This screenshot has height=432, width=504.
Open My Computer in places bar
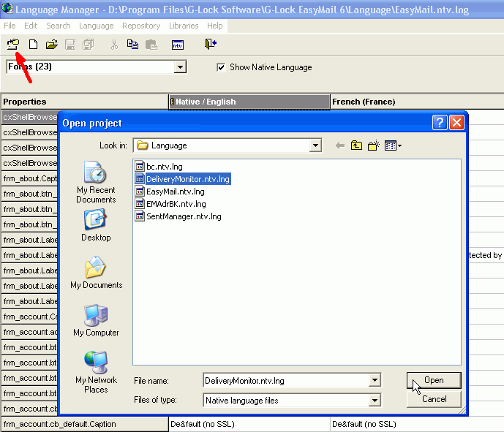pos(96,320)
